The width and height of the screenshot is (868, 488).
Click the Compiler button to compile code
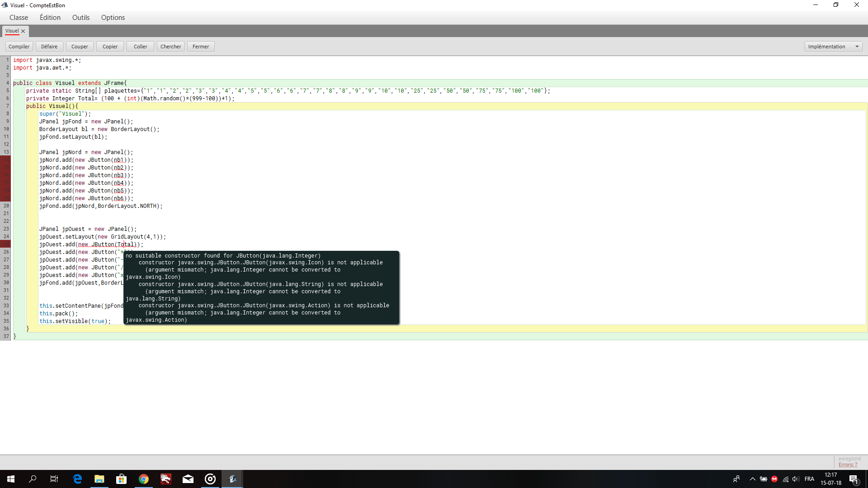click(x=19, y=46)
